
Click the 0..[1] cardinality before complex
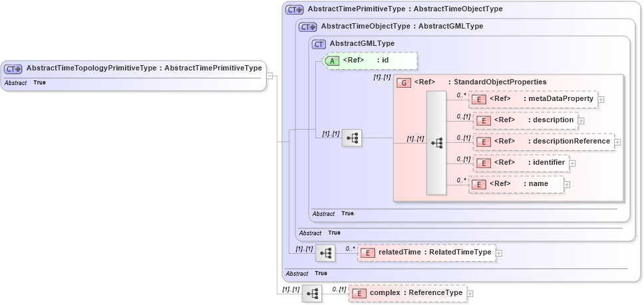339,289
